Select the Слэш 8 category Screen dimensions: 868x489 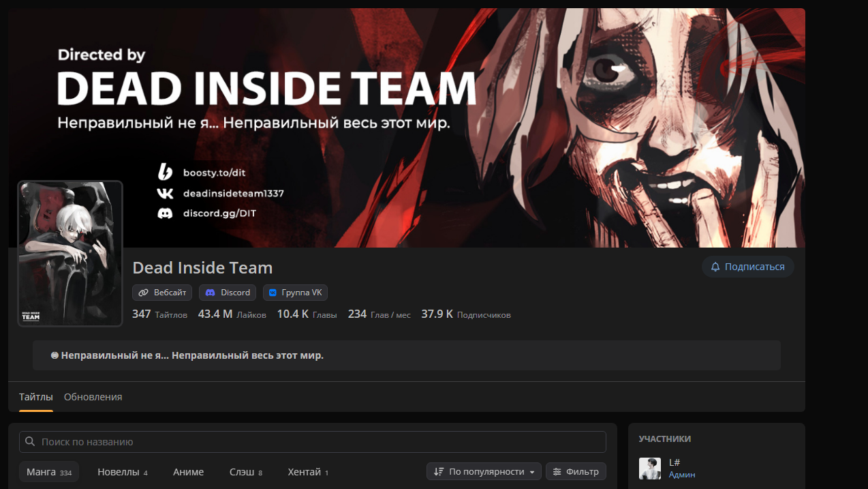click(x=246, y=472)
